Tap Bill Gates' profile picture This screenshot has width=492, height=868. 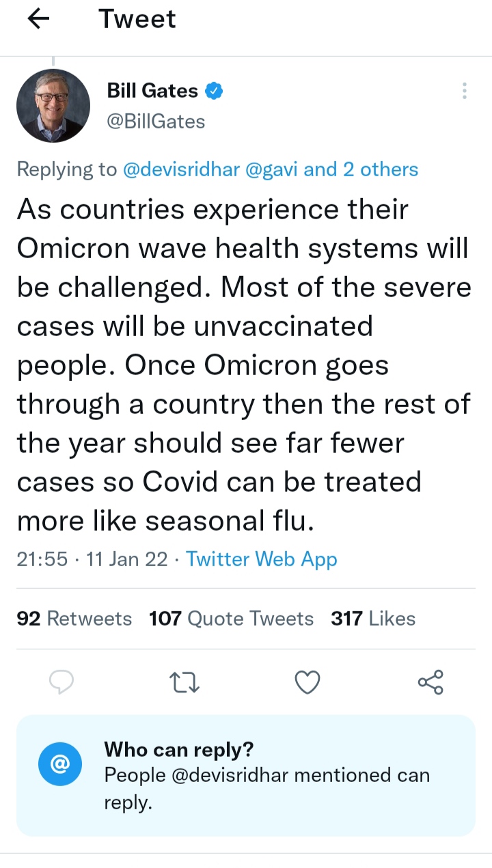point(53,106)
